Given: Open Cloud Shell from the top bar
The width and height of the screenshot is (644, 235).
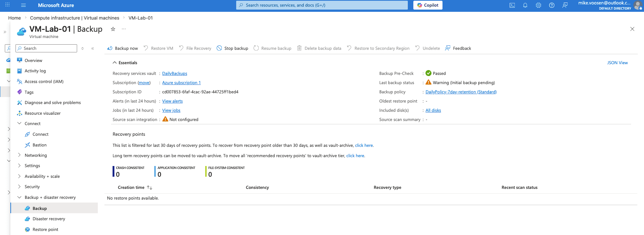Looking at the screenshot, I should point(512,5).
